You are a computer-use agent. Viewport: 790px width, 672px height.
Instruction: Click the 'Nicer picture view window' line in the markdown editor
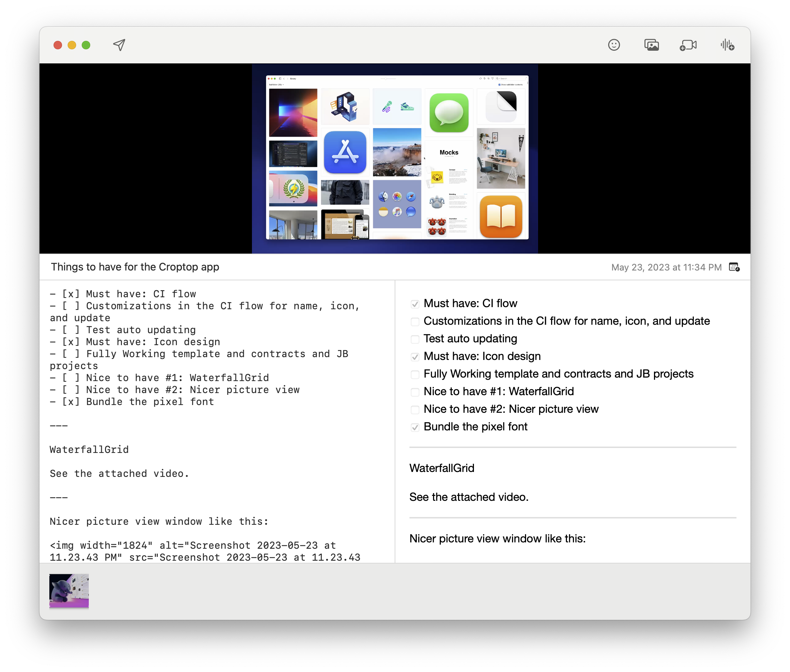click(159, 521)
